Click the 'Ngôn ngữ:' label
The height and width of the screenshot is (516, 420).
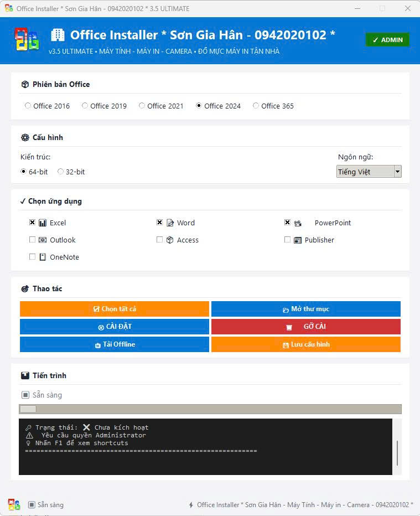tap(356, 157)
